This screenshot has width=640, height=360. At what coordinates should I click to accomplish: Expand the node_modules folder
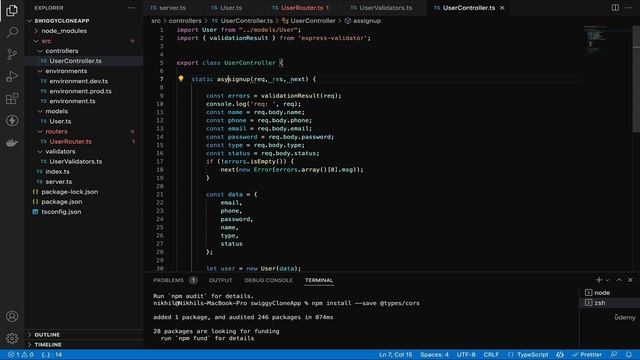(x=64, y=31)
